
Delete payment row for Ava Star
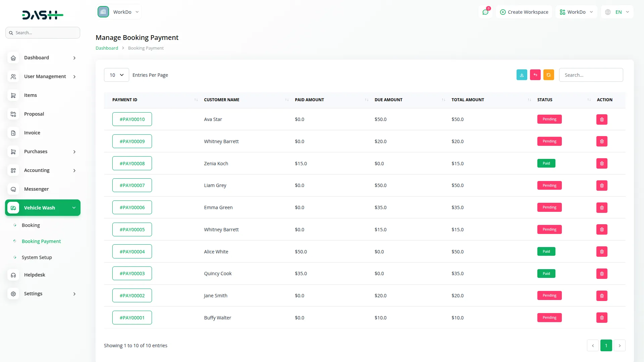[601, 119]
